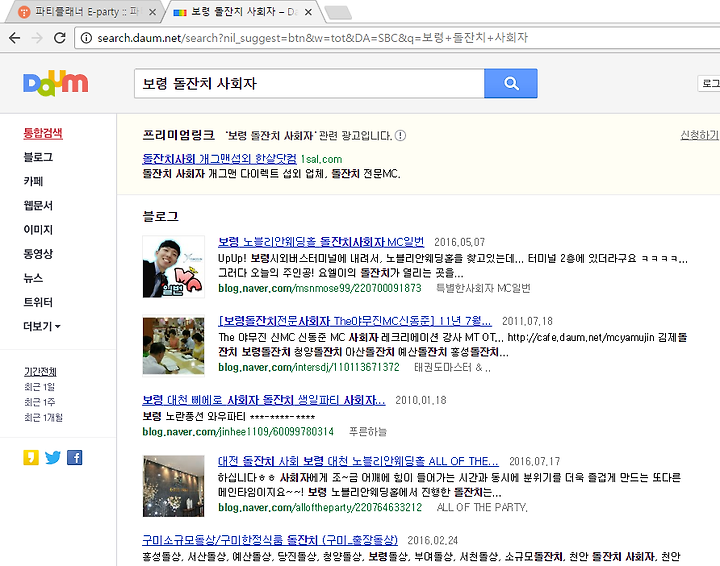The height and width of the screenshot is (566, 720).
Task: Click the site info icon in address bar
Action: pyautogui.click(x=86, y=38)
